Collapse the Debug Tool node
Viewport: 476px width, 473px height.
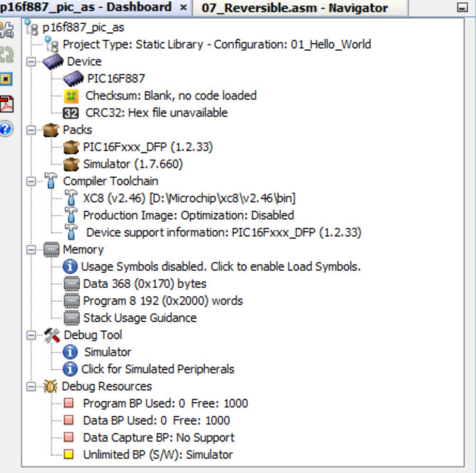coord(31,336)
